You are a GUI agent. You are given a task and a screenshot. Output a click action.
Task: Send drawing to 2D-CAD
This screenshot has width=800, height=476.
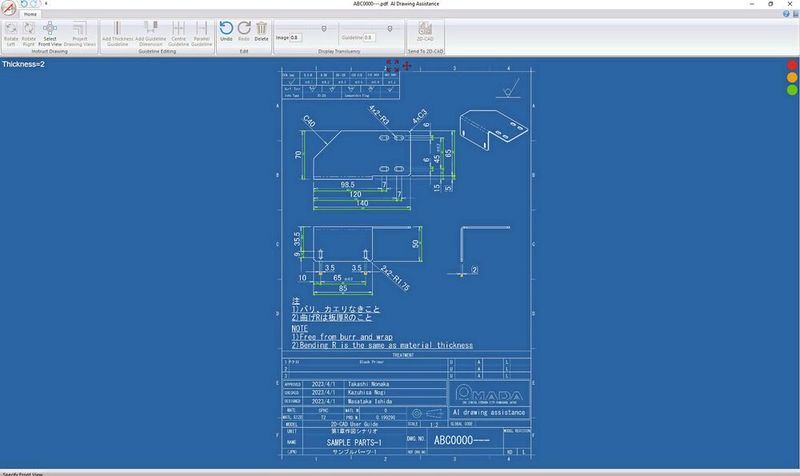tap(425, 32)
